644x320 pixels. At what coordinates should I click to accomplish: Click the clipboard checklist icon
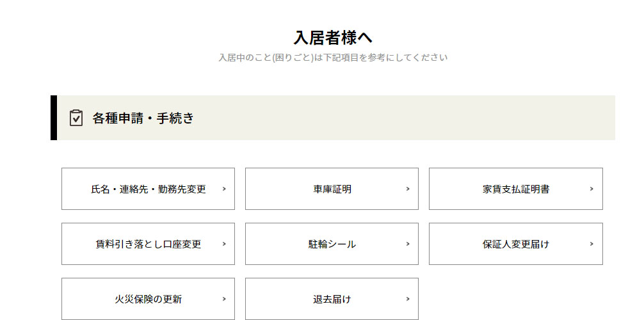coord(76,118)
